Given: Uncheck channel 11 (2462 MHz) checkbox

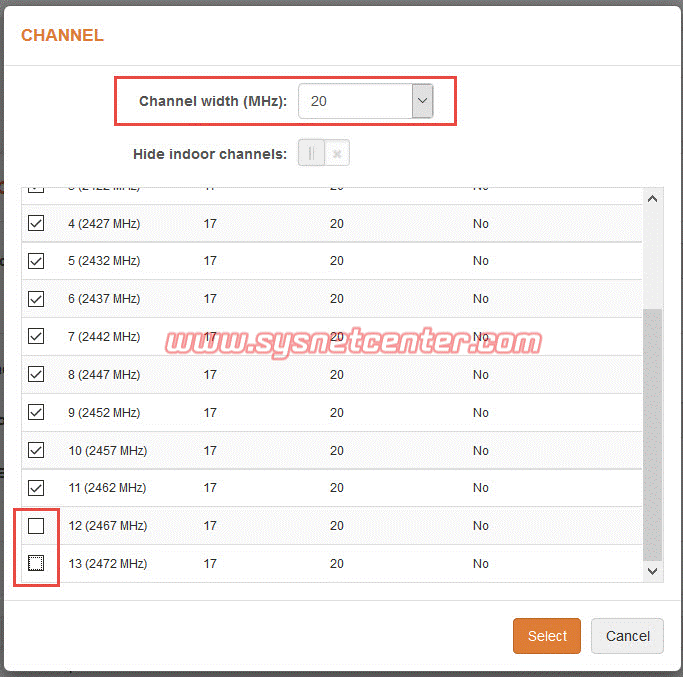Looking at the screenshot, I should (x=36, y=488).
